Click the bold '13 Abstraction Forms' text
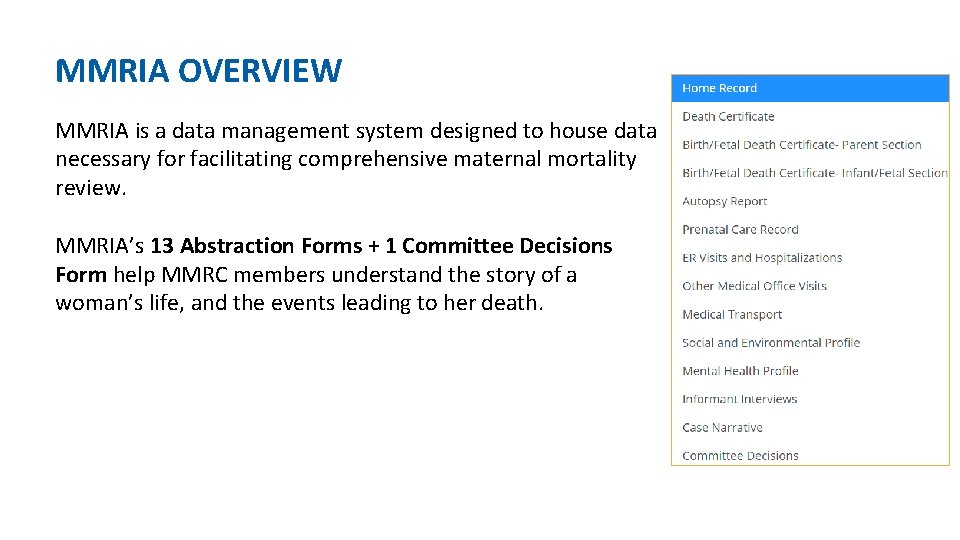Image resolution: width=960 pixels, height=540 pixels. 257,246
